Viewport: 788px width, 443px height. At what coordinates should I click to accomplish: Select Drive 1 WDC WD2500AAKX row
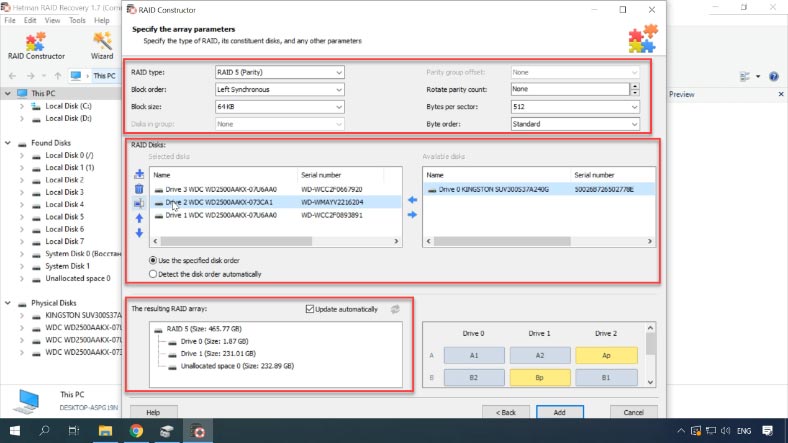click(275, 215)
